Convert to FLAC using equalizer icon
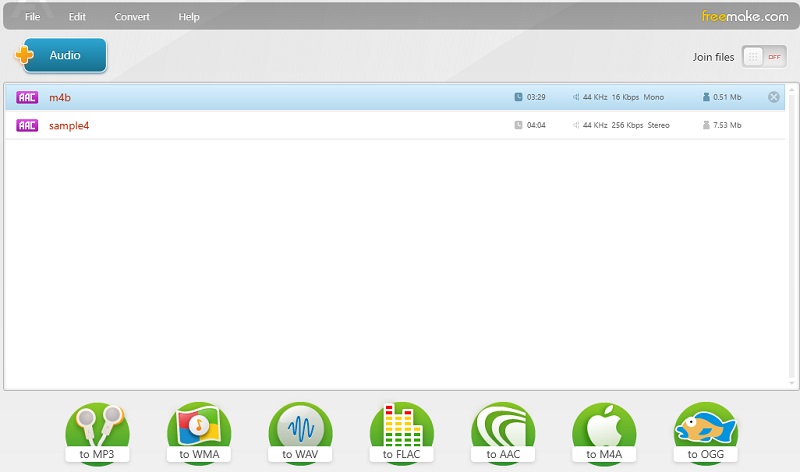Viewport: 800px width, 472px height. click(402, 434)
